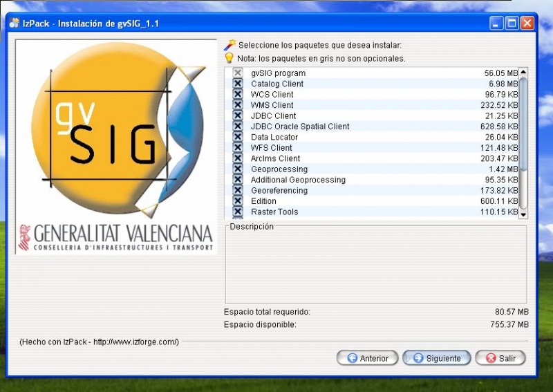Go back with the Anterior button
The height and width of the screenshot is (392, 553).
[x=367, y=358]
